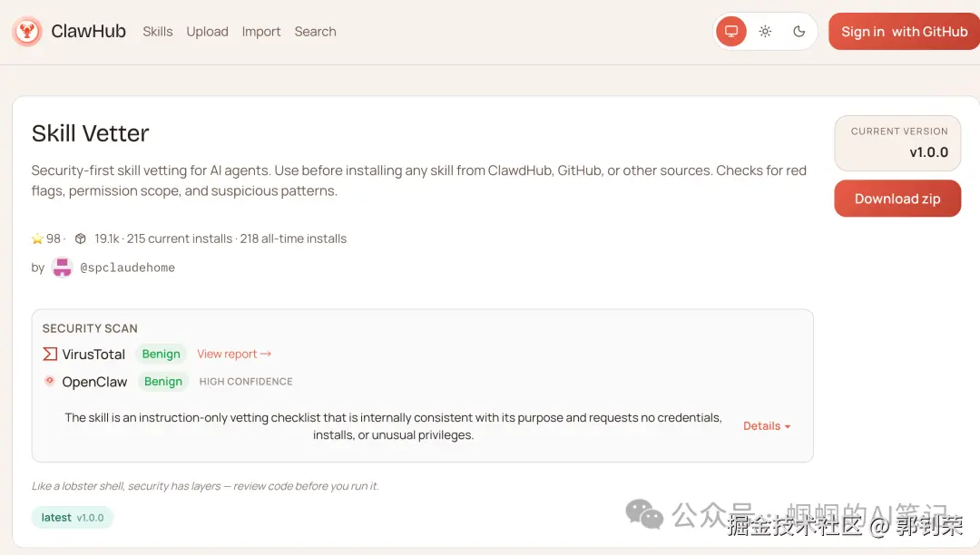Click the SECURITY SCAN heading
This screenshot has width=980, height=555.
[x=90, y=328]
